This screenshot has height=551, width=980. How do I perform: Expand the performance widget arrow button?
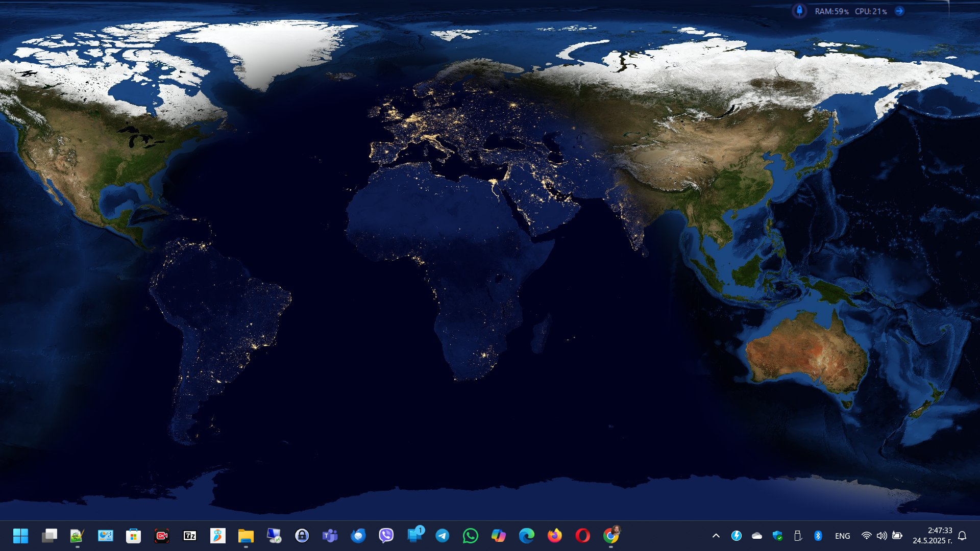(x=899, y=11)
